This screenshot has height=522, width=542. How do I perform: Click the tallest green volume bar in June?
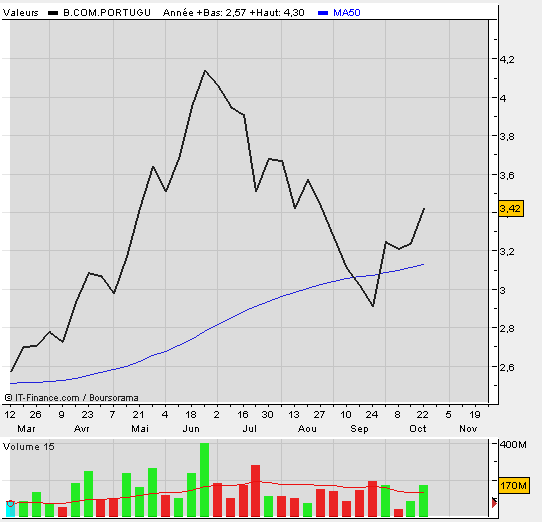205,480
